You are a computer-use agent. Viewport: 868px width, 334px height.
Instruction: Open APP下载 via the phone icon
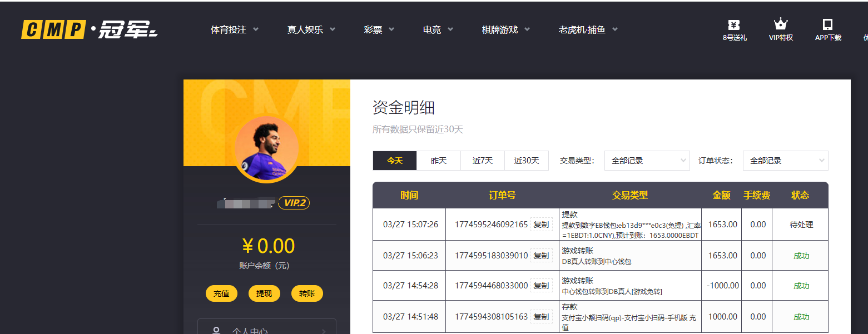point(827,25)
